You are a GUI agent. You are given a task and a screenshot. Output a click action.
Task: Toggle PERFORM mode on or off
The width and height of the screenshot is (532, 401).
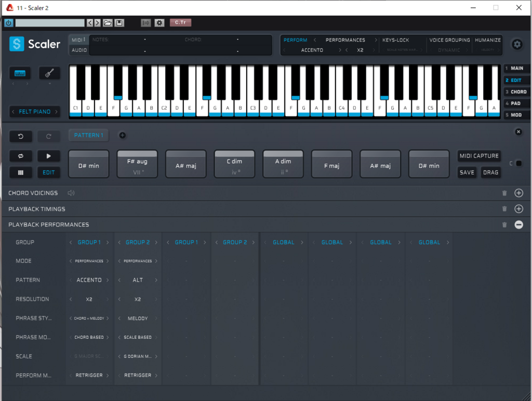pos(295,40)
